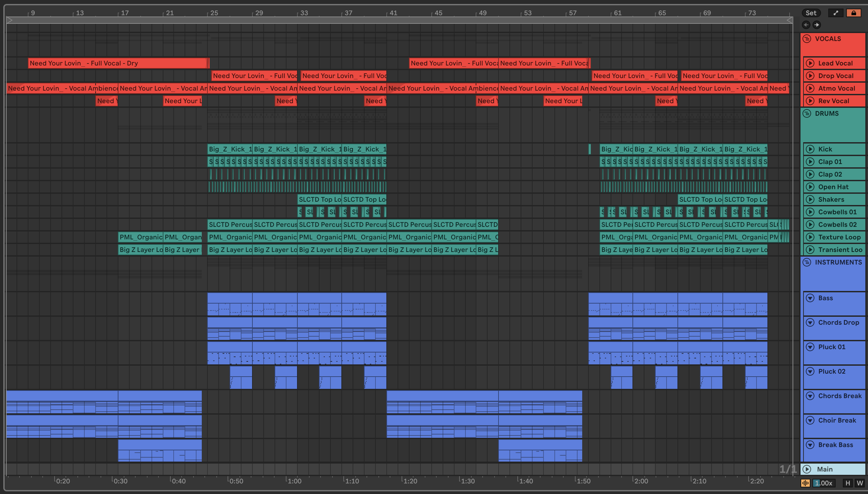Fold the DRUMS group track
The image size is (868, 494).
click(x=807, y=113)
